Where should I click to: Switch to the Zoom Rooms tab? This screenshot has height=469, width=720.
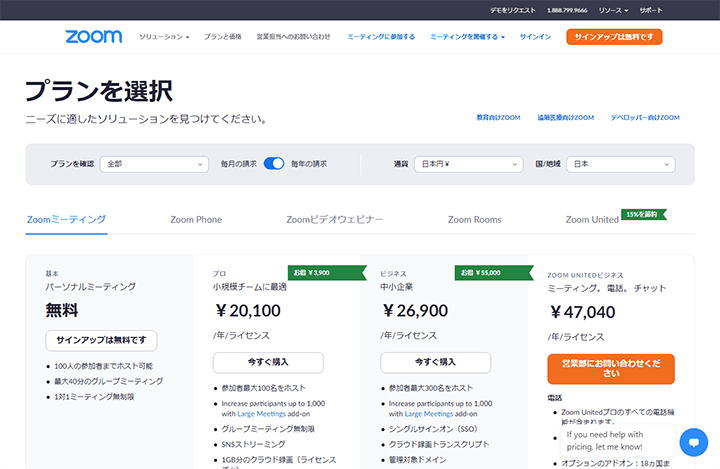click(474, 219)
